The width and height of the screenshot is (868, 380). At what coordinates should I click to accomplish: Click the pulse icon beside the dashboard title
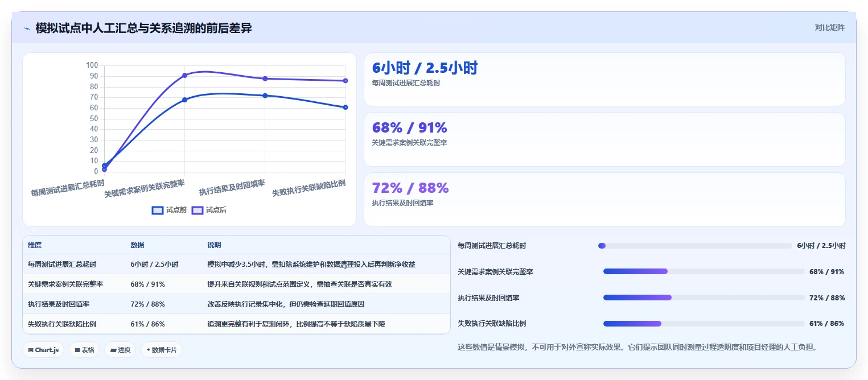point(27,28)
